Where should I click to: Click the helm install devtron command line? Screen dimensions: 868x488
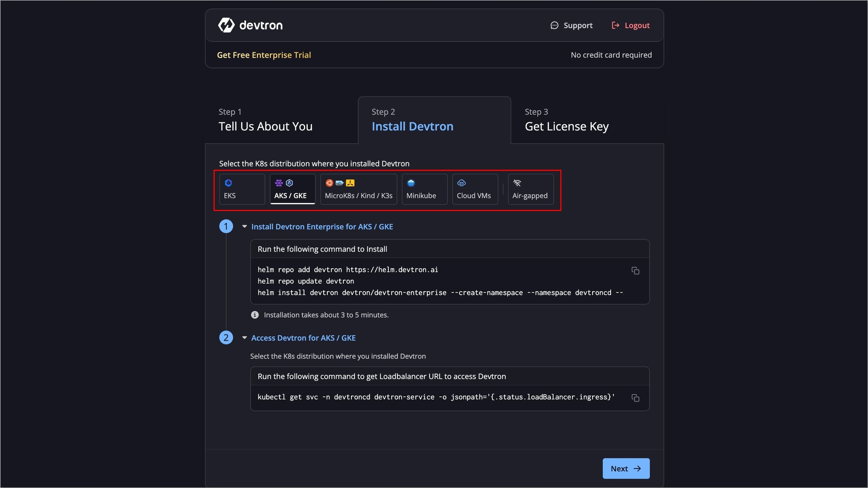(440, 293)
